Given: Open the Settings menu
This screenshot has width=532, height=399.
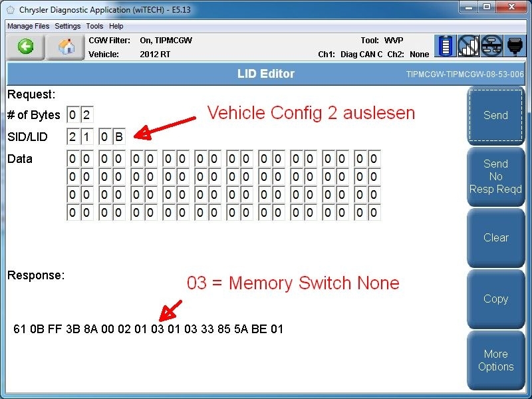Looking at the screenshot, I should coord(68,26).
